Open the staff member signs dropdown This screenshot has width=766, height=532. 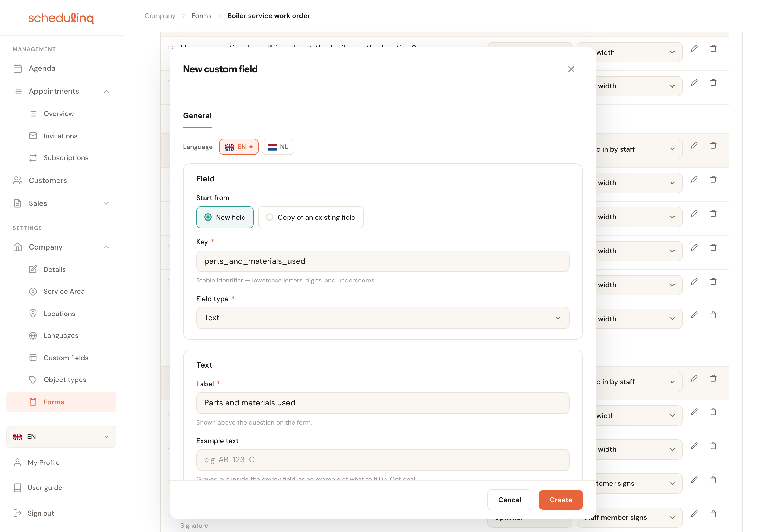click(x=629, y=518)
